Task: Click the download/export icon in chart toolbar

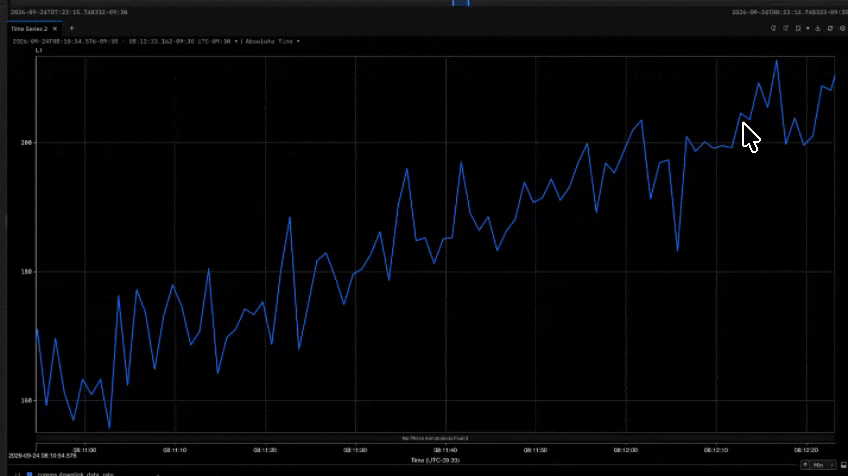Action: (818, 28)
